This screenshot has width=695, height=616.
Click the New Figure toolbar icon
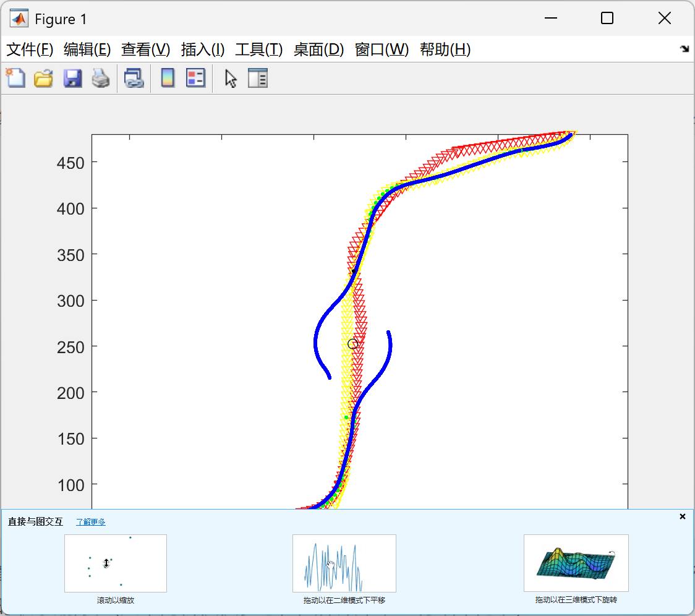(x=16, y=78)
